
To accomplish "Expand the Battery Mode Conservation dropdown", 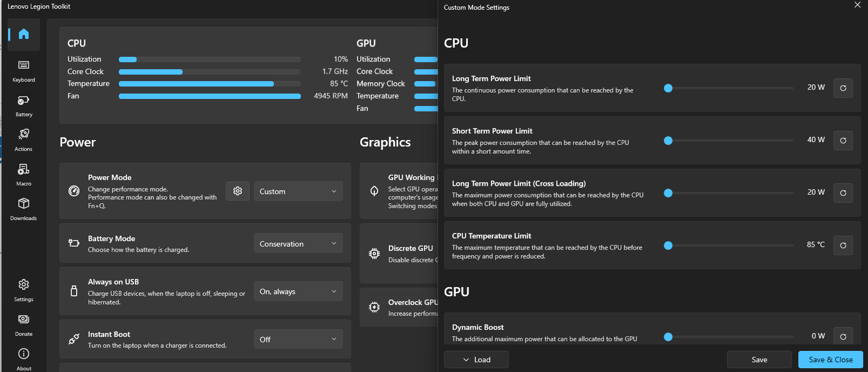I will 298,244.
